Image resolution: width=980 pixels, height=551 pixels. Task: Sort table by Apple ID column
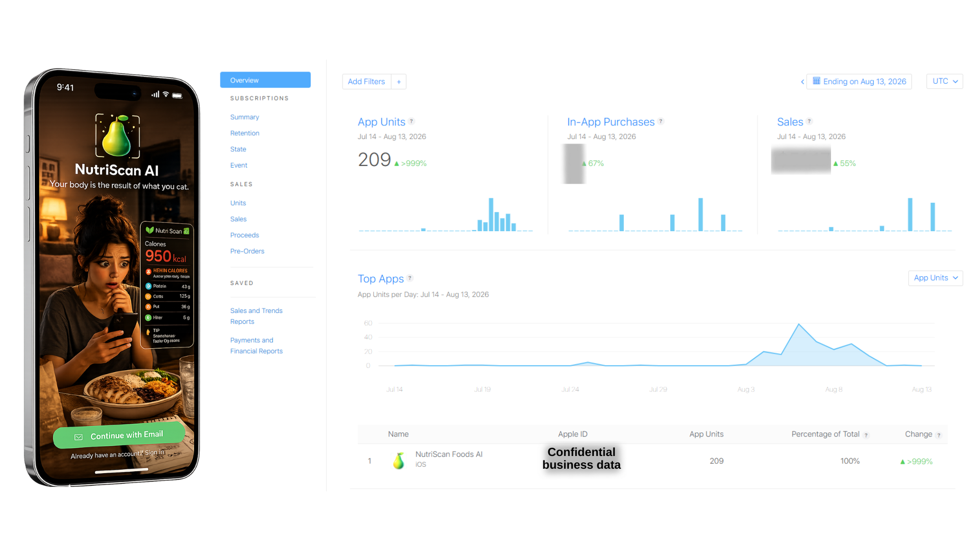pyautogui.click(x=572, y=434)
